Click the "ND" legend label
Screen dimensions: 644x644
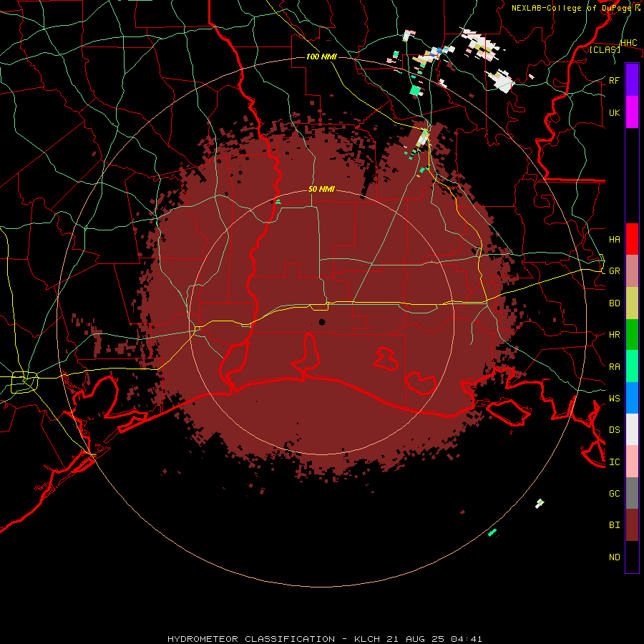pos(614,557)
